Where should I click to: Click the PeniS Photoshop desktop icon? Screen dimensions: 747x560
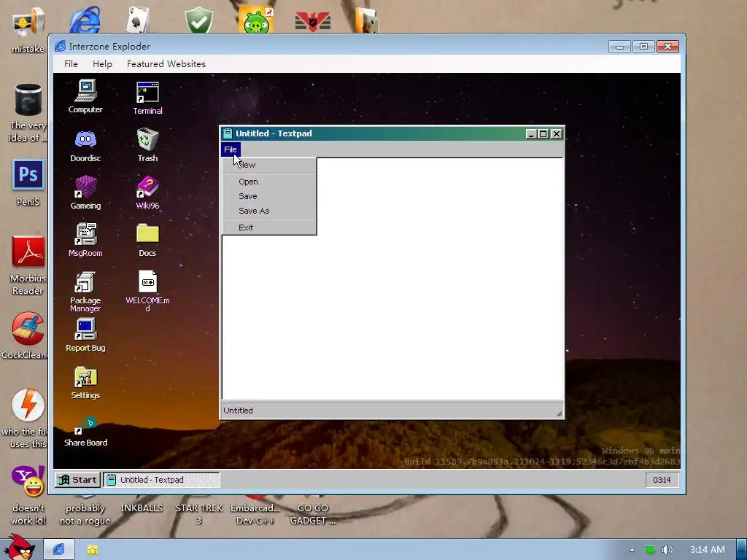[x=28, y=175]
